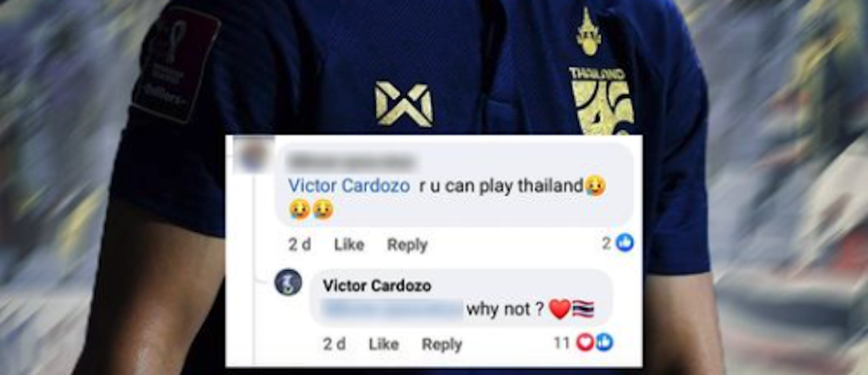Reply to Victor Cardozo's 'why not ?' comment

point(441,344)
